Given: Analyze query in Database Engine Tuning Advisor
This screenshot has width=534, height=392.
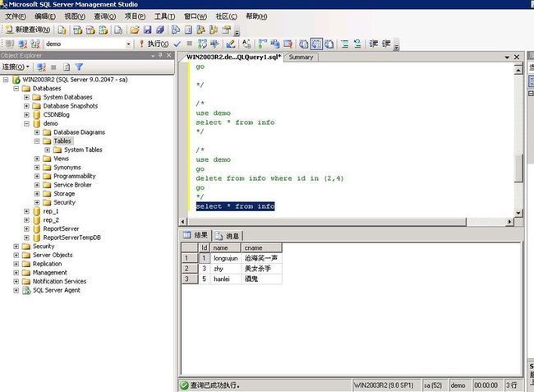Looking at the screenshot, I should pyautogui.click(x=214, y=44).
